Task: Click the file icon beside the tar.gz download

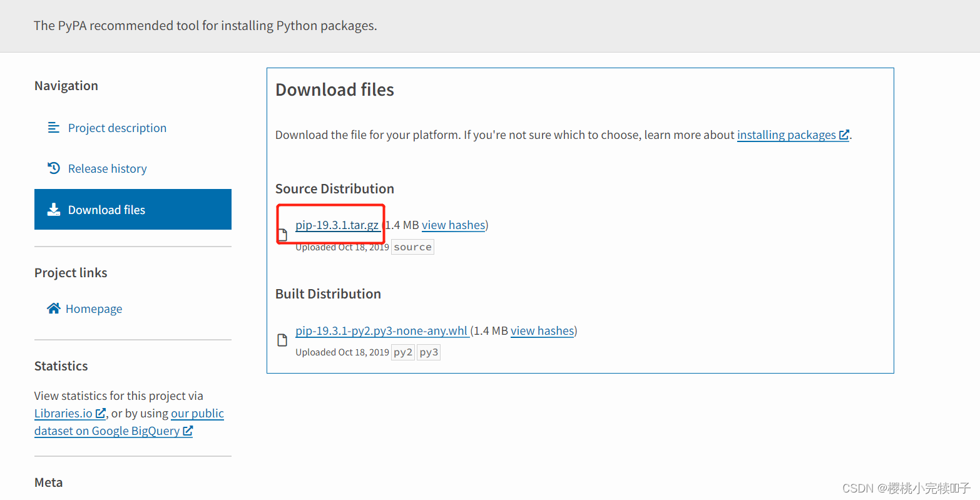Action: (282, 235)
